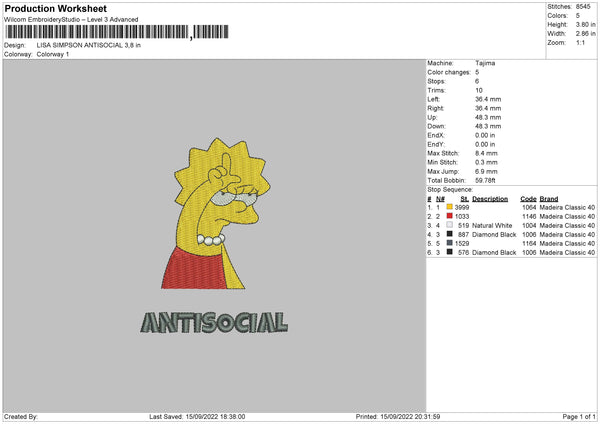Click stitch count 1033 in stop 2
Viewport: 600px width, 424px height.
[x=462, y=217]
